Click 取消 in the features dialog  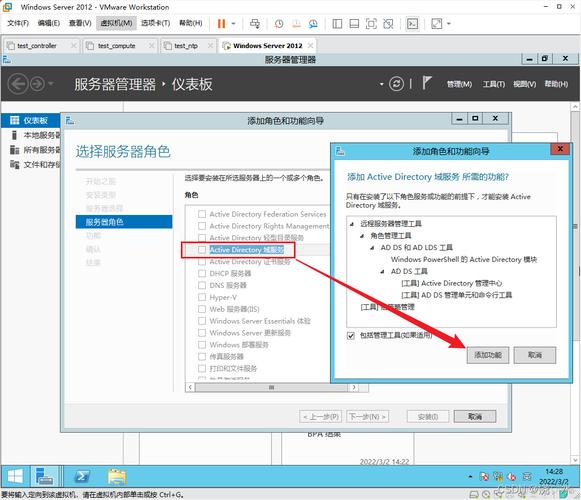535,355
